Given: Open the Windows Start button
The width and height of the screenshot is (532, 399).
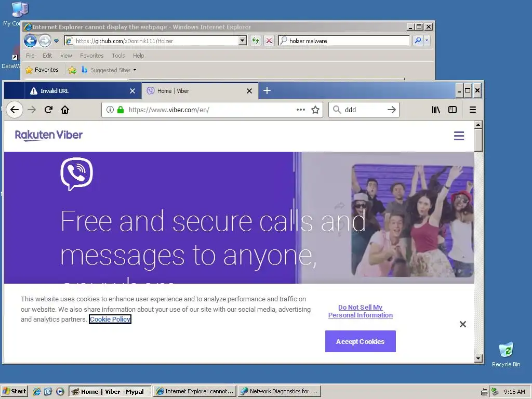Looking at the screenshot, I should pos(14,391).
